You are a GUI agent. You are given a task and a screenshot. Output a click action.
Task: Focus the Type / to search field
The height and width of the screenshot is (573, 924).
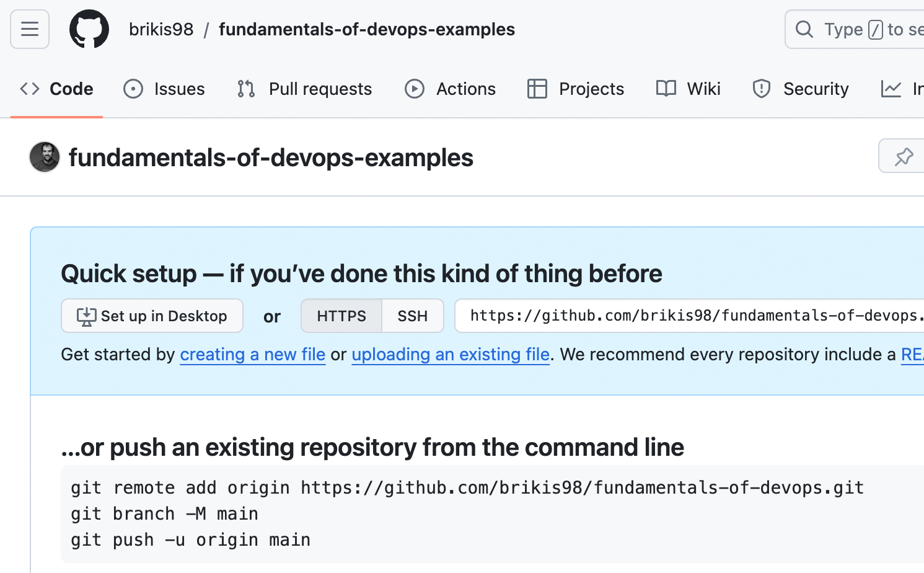[855, 29]
